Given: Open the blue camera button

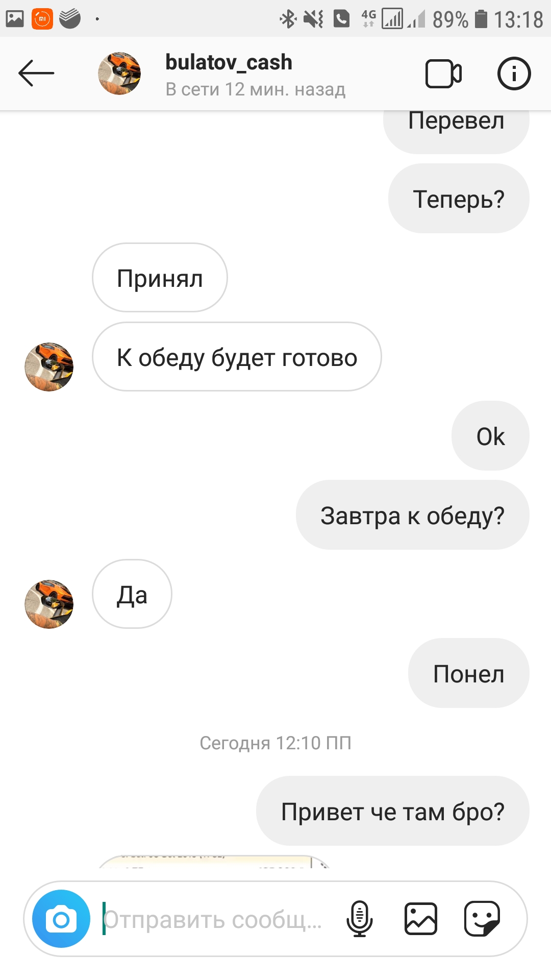Looking at the screenshot, I should point(61,919).
